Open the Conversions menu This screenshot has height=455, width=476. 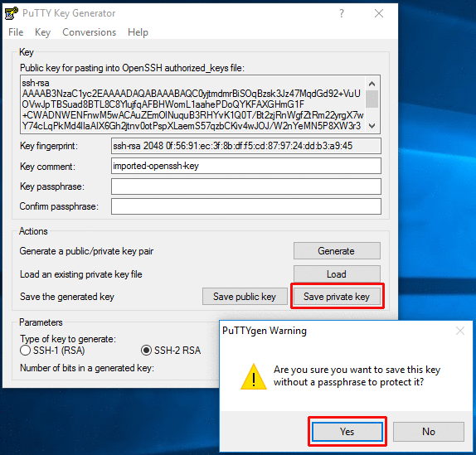(x=90, y=32)
